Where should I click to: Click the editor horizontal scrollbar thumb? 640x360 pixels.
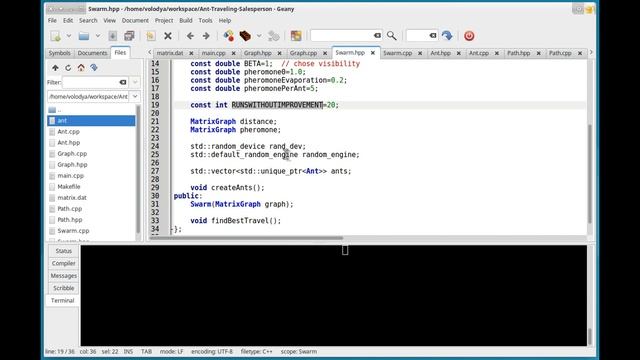pyautogui.click(x=246, y=238)
